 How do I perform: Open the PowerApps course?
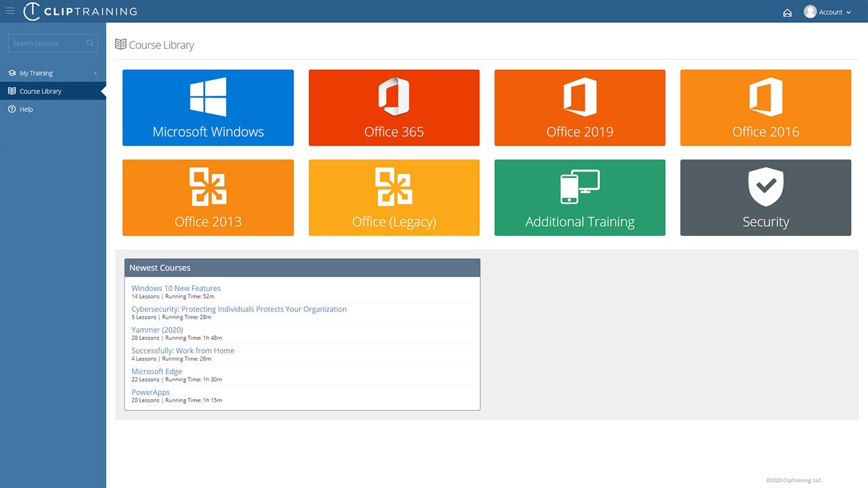tap(151, 393)
